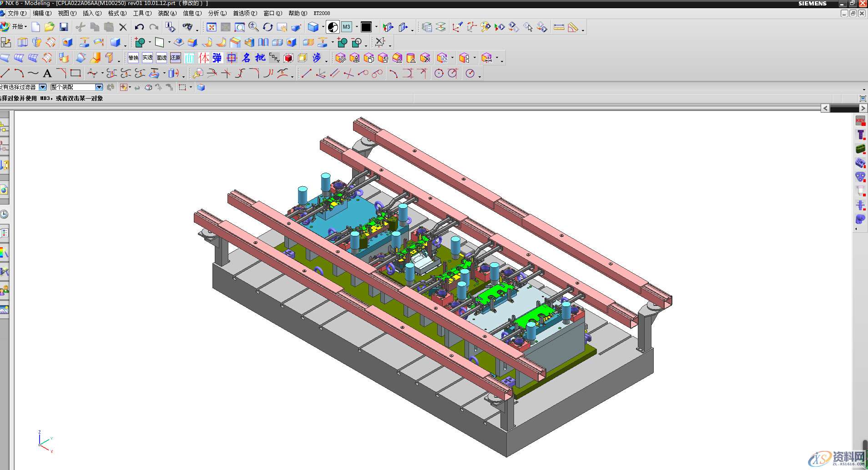
Task: Click the 替换 button
Action: tap(133, 58)
